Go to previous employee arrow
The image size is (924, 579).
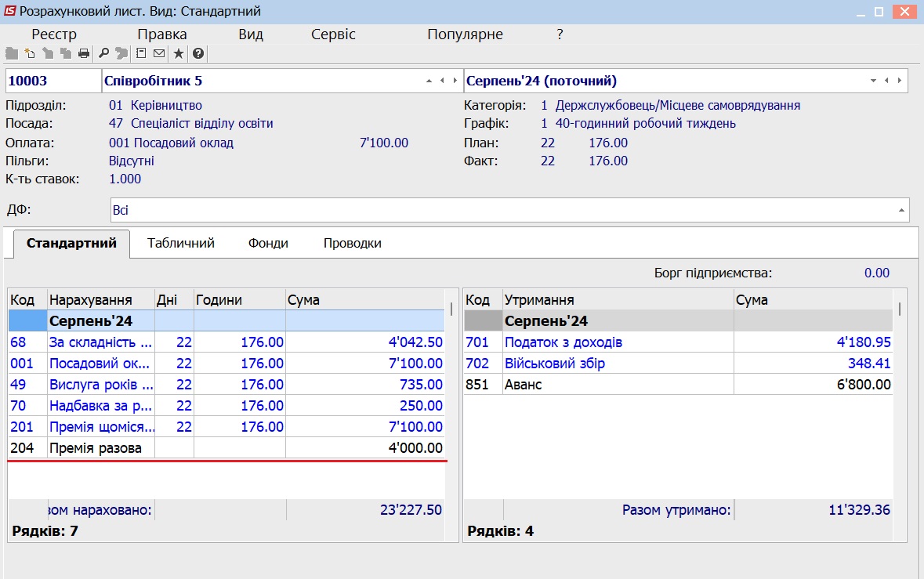click(x=442, y=81)
